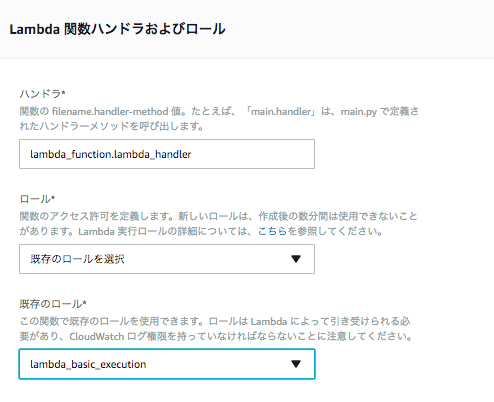Open the こちら link about Lambda execution roles

point(272,231)
